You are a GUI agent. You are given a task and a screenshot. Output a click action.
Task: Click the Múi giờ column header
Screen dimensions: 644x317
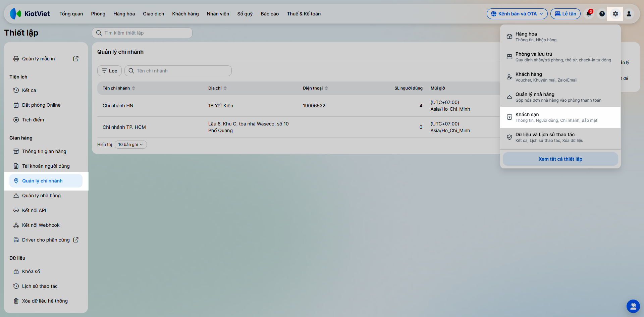pyautogui.click(x=438, y=88)
